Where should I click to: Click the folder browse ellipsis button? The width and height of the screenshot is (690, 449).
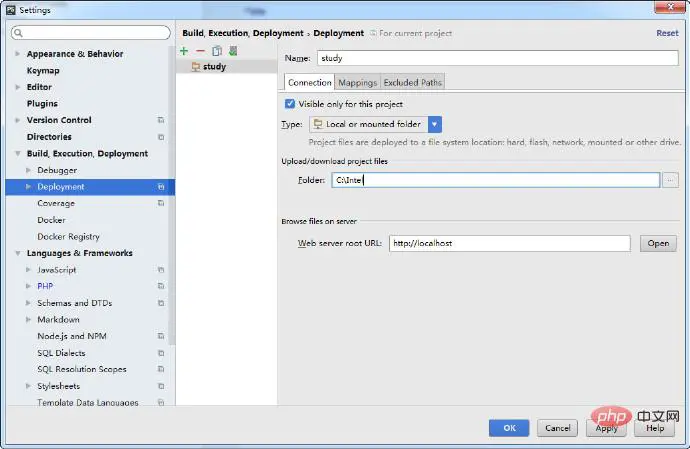[x=670, y=180]
